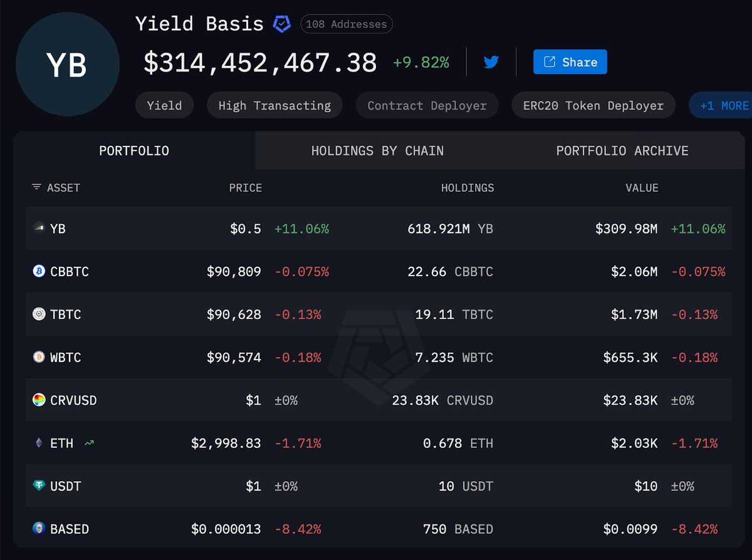Click the WBTC token icon
This screenshot has height=560, width=752.
point(39,357)
